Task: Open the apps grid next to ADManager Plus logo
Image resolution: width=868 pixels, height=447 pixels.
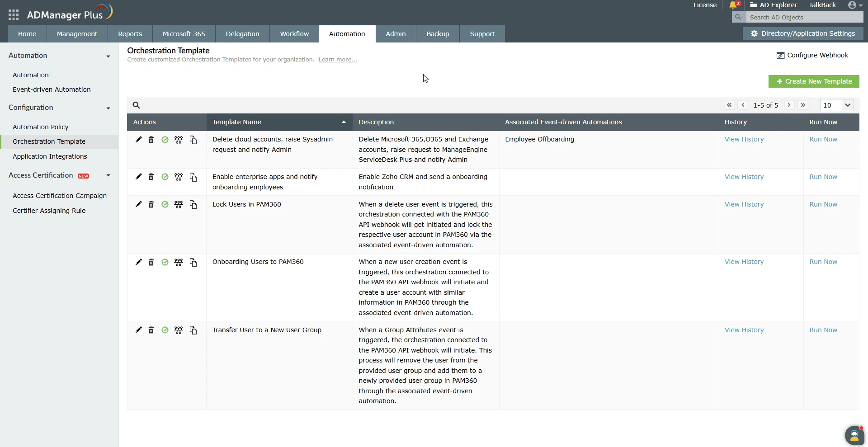Action: click(13, 14)
